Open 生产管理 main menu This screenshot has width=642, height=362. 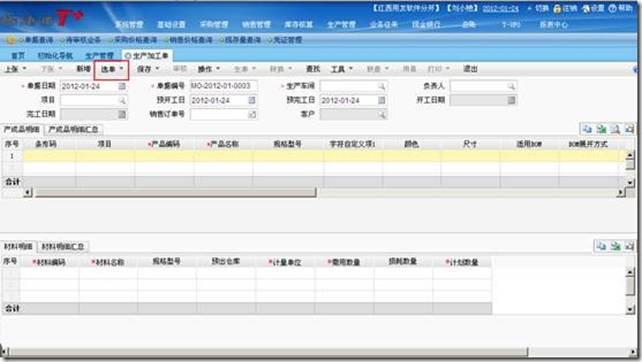[x=341, y=25]
